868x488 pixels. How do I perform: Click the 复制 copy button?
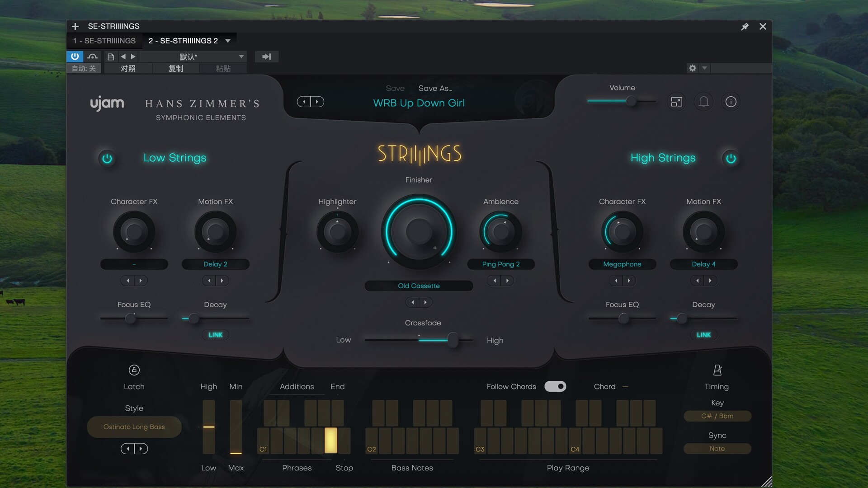tap(176, 68)
